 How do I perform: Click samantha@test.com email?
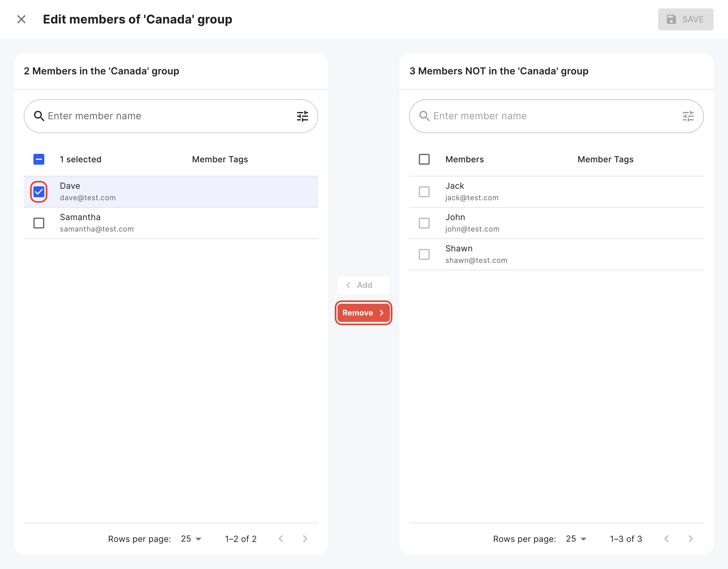pyautogui.click(x=97, y=229)
